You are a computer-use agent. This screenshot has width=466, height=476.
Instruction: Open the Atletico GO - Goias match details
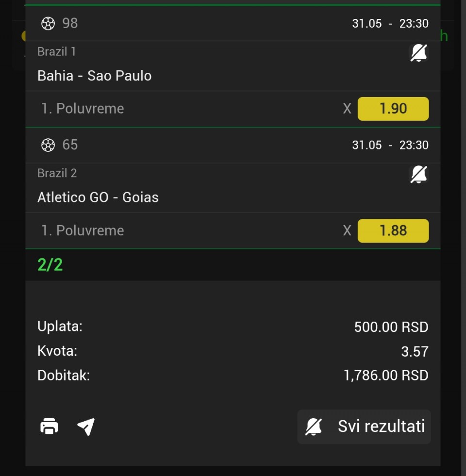(x=98, y=197)
